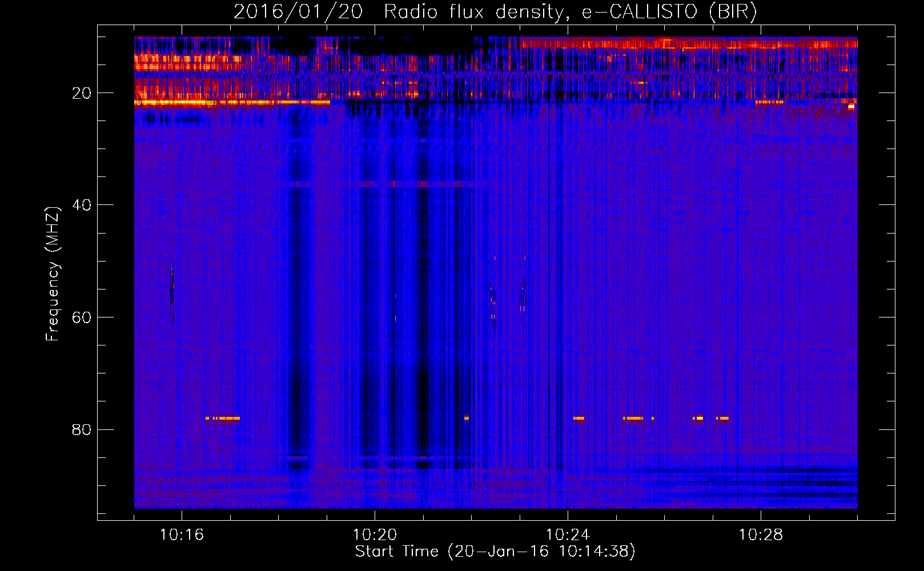Click the 20 frequency tick label

(x=82, y=93)
